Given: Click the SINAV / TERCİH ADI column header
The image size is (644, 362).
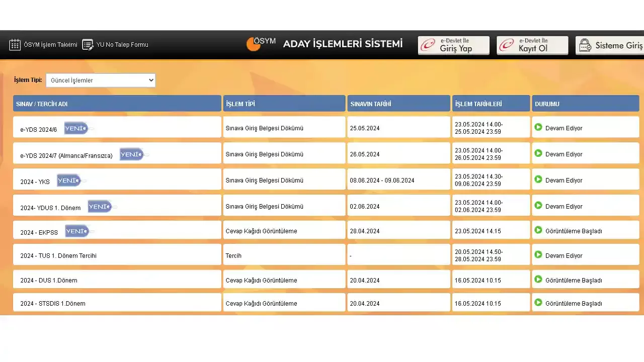Looking at the screenshot, I should tap(117, 104).
